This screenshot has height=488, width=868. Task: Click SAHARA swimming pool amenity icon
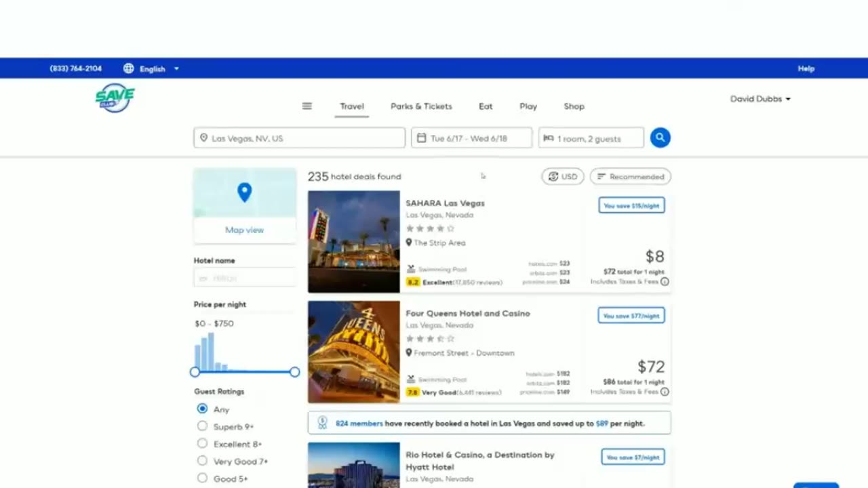pos(411,269)
